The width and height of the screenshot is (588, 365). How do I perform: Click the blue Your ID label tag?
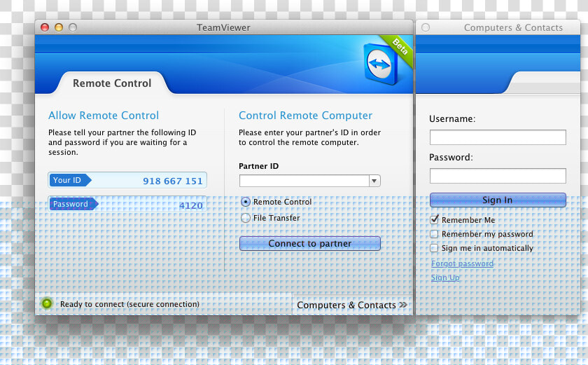[x=70, y=180]
